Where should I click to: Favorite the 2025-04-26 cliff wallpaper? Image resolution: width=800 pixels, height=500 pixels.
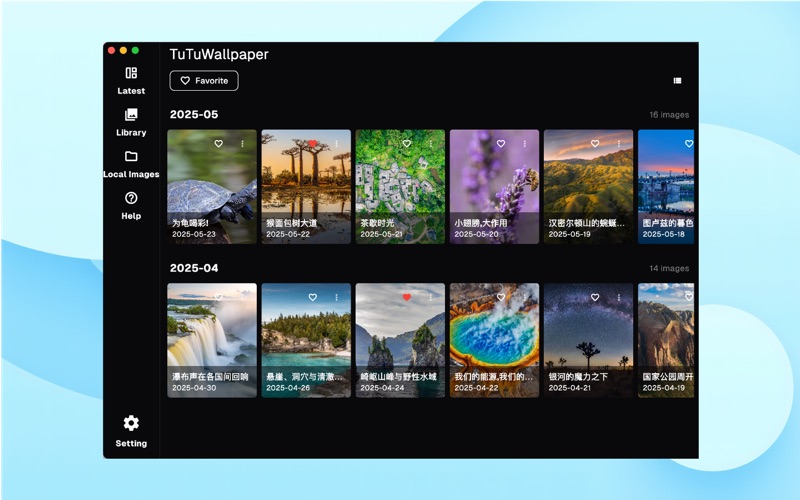pyautogui.click(x=313, y=297)
